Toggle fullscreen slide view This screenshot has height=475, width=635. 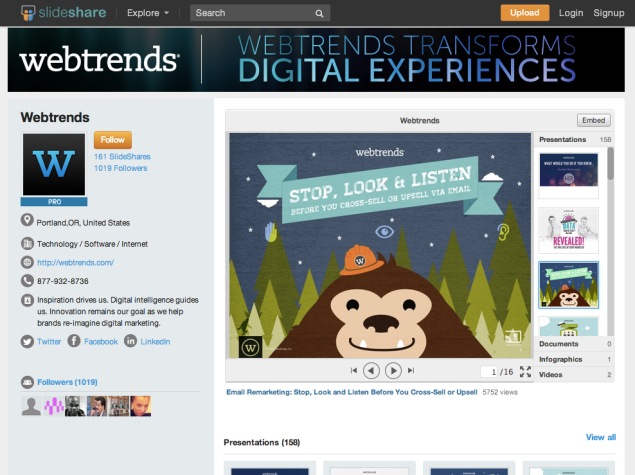(525, 371)
